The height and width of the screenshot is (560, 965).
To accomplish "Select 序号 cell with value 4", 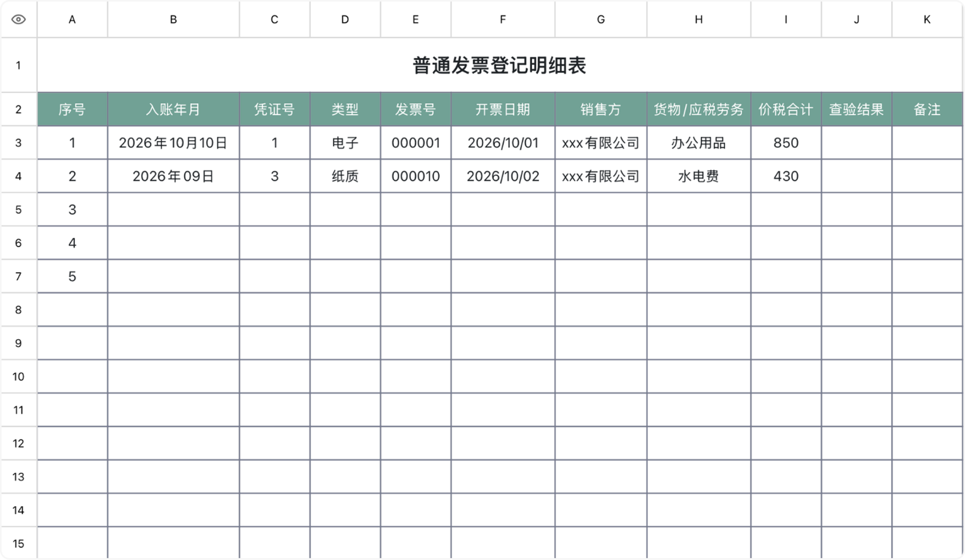I will point(72,243).
